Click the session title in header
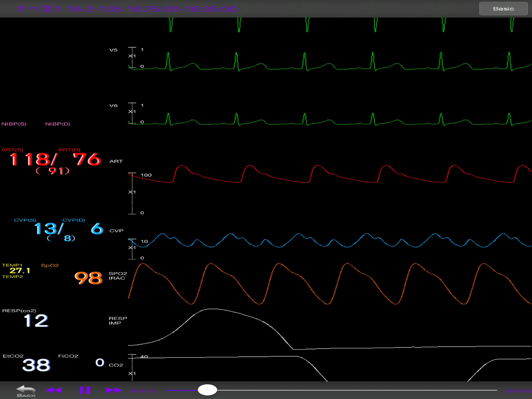The width and height of the screenshot is (532, 399). coord(126,9)
